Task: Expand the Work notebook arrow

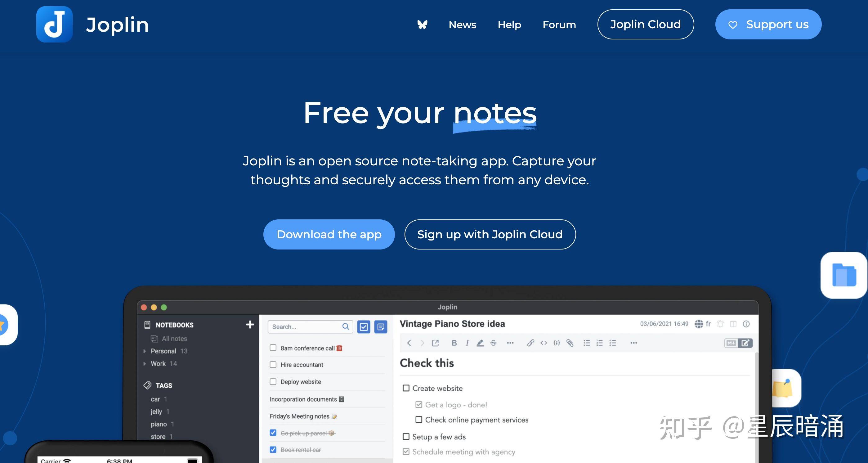Action: (x=145, y=364)
